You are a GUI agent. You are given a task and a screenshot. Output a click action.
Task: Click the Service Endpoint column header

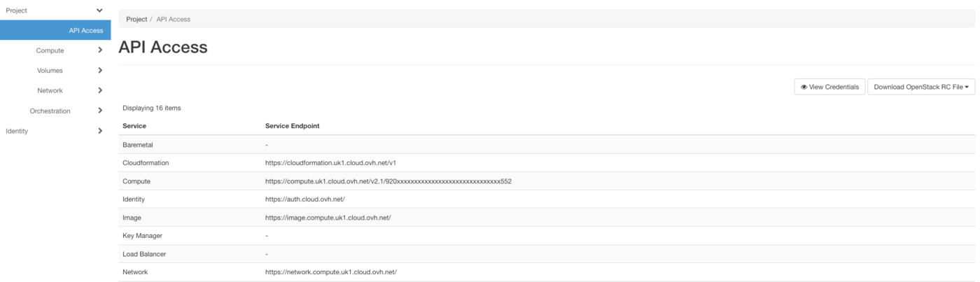click(292, 126)
